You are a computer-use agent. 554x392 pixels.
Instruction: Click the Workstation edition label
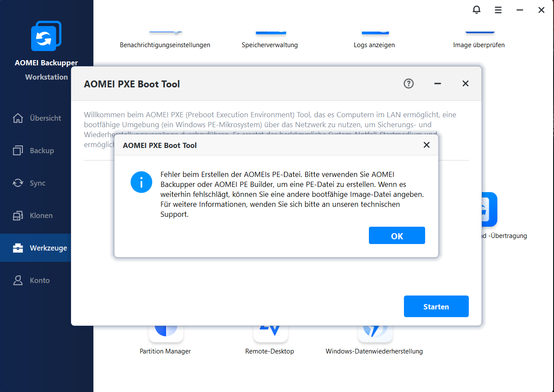[x=46, y=77]
